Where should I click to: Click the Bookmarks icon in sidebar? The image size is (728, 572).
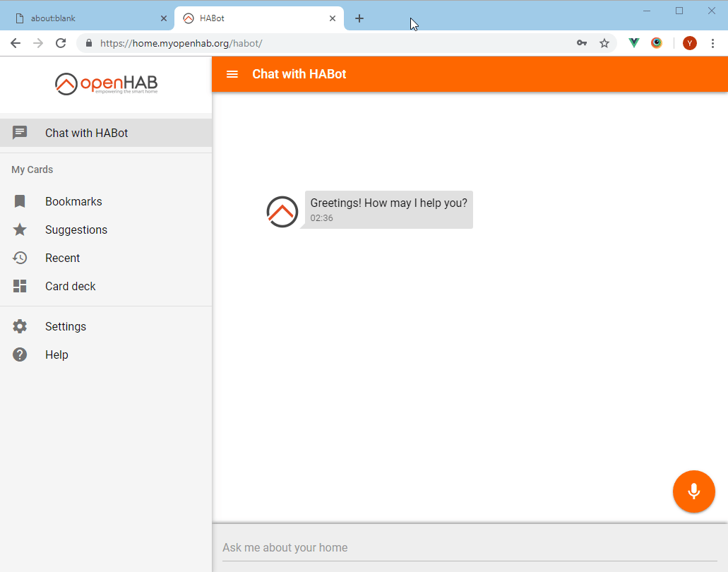[20, 201]
